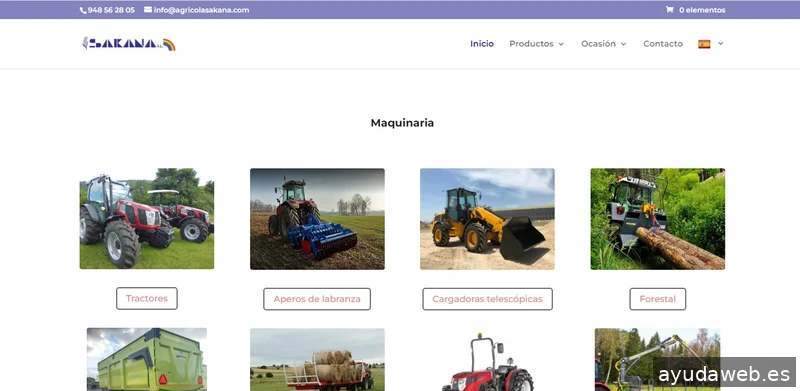This screenshot has height=391, width=800.
Task: Expand the Ocasión dropdown arrow
Action: point(623,44)
